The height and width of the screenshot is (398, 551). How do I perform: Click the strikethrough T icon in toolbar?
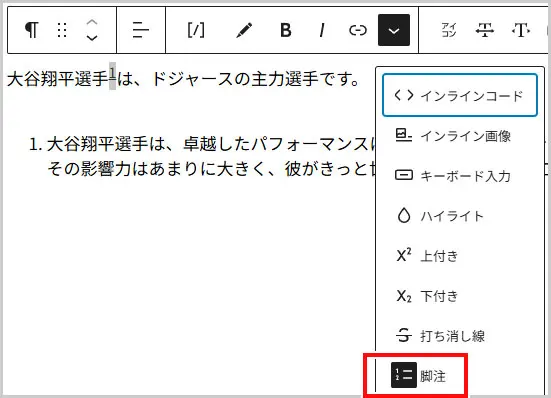pos(485,30)
